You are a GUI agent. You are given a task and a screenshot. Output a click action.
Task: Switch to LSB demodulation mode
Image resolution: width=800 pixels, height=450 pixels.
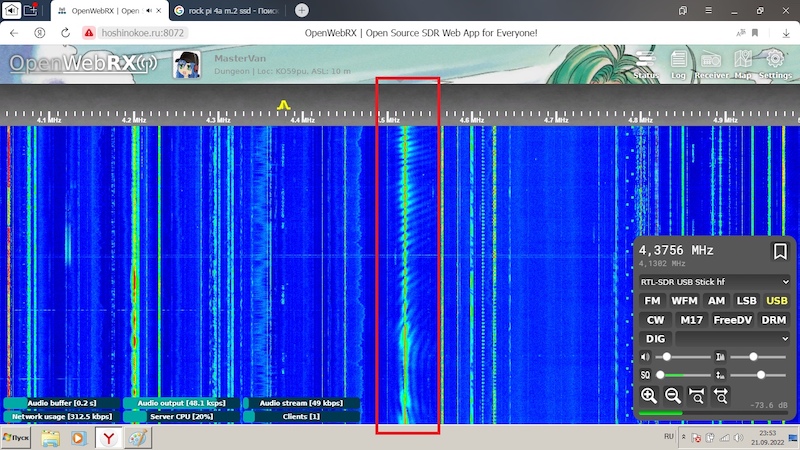[x=746, y=301]
